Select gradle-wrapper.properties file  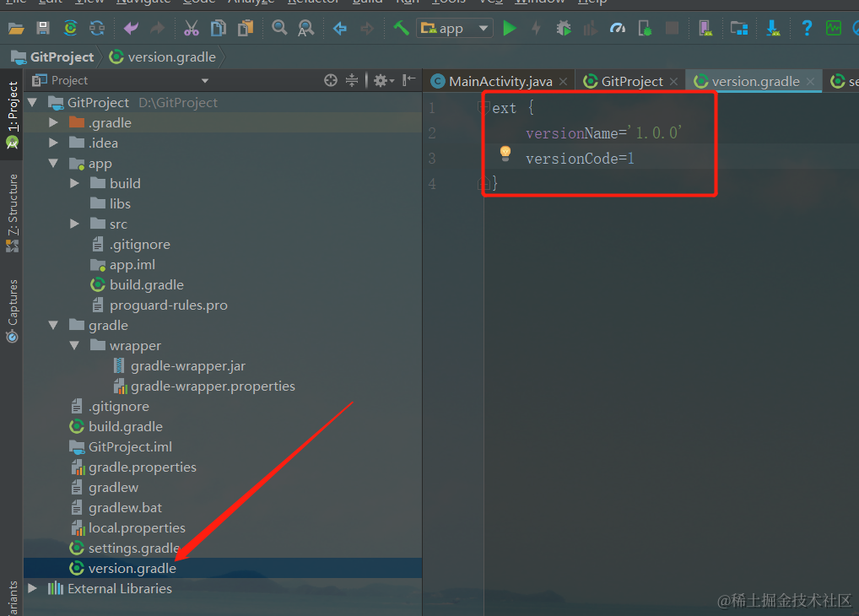[213, 386]
